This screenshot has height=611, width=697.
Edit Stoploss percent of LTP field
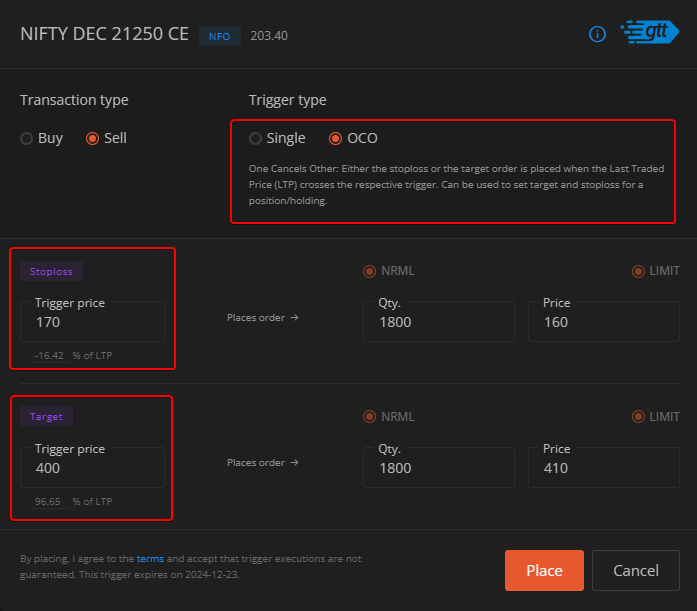[x=50, y=356]
